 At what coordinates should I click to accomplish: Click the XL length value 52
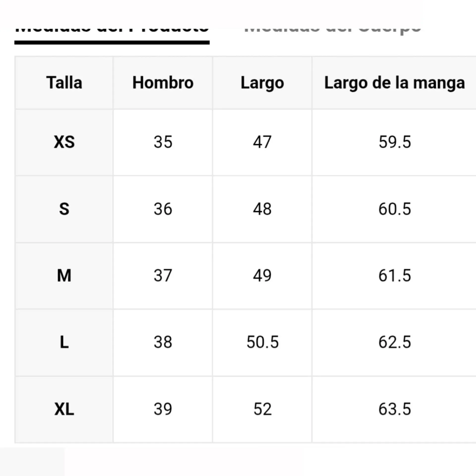pyautogui.click(x=262, y=409)
